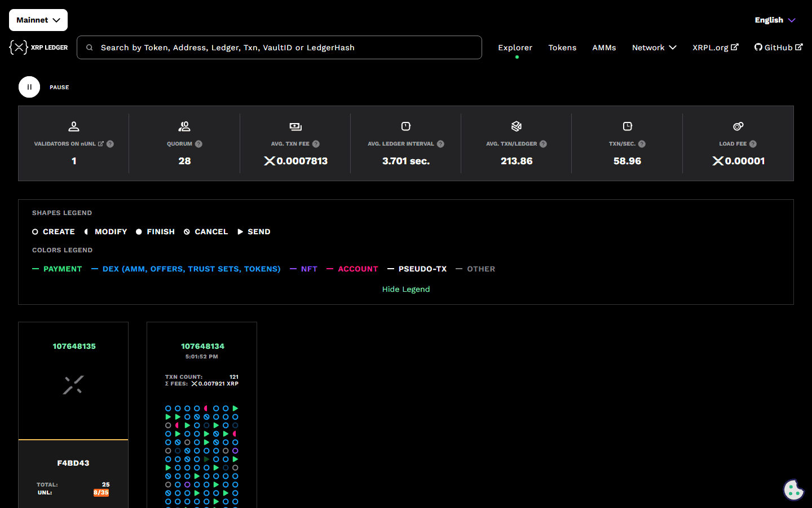Click the PAYMENT color legend entry
812x508 pixels.
[x=57, y=269]
